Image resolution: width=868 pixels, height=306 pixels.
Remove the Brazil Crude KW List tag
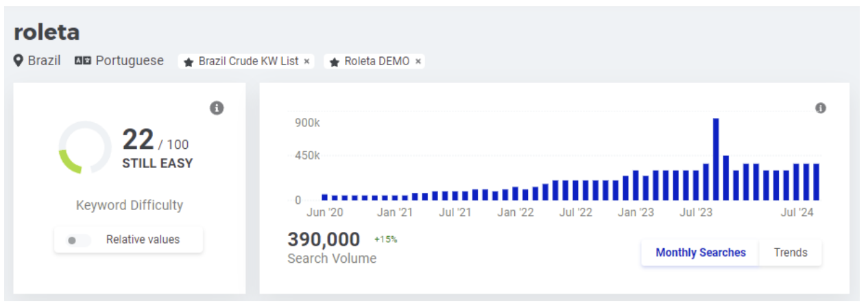(306, 62)
